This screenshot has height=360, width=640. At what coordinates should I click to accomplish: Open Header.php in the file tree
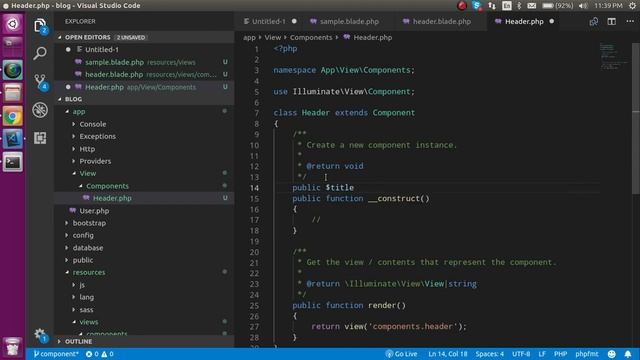[112, 198]
